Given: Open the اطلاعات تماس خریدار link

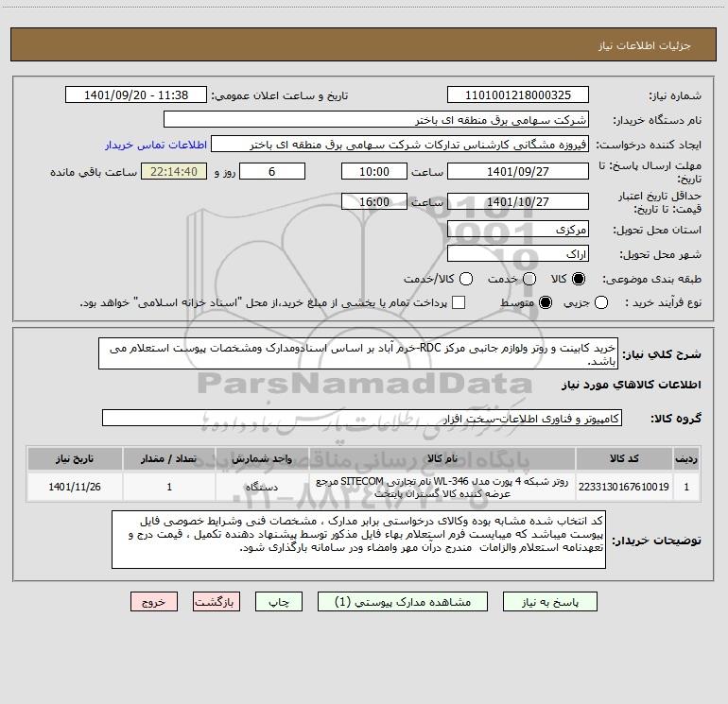Looking at the screenshot, I should (x=156, y=145).
